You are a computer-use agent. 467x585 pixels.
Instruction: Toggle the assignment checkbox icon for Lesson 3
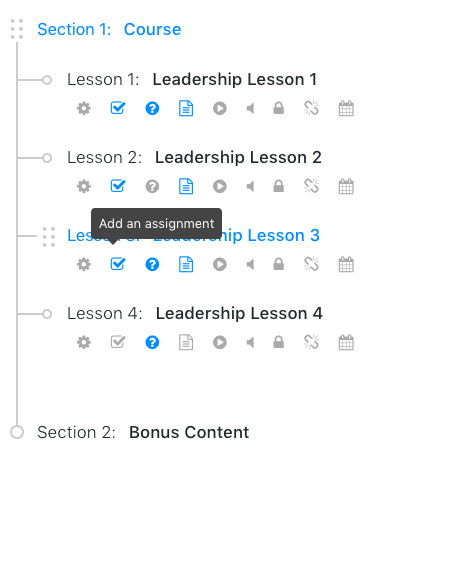(118, 264)
